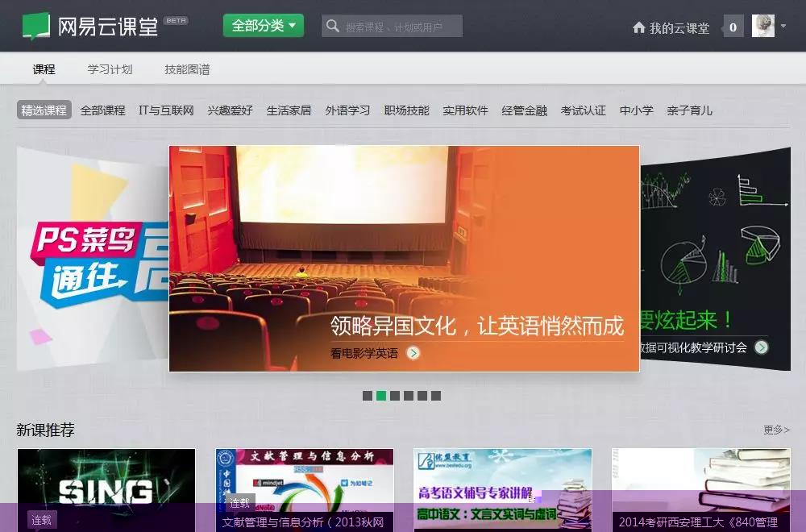Select the 亲子育儿 category
806x532 pixels.
pyautogui.click(x=689, y=110)
